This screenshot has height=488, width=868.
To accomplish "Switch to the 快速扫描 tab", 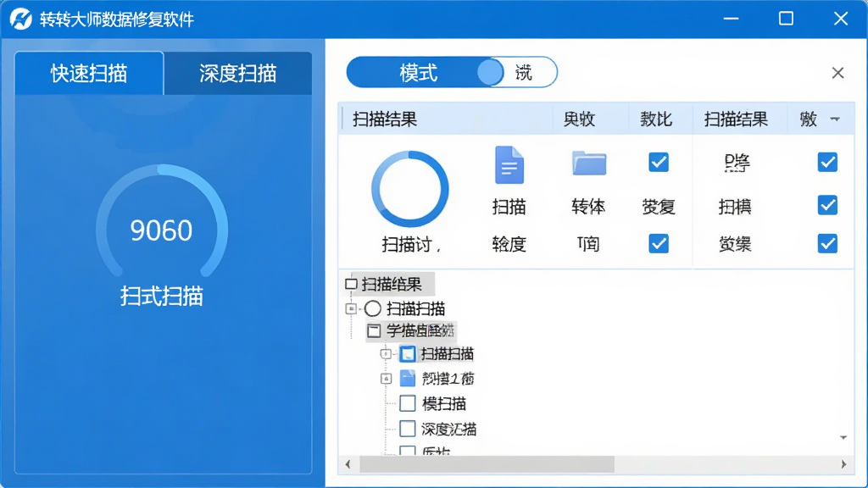I will tap(89, 73).
